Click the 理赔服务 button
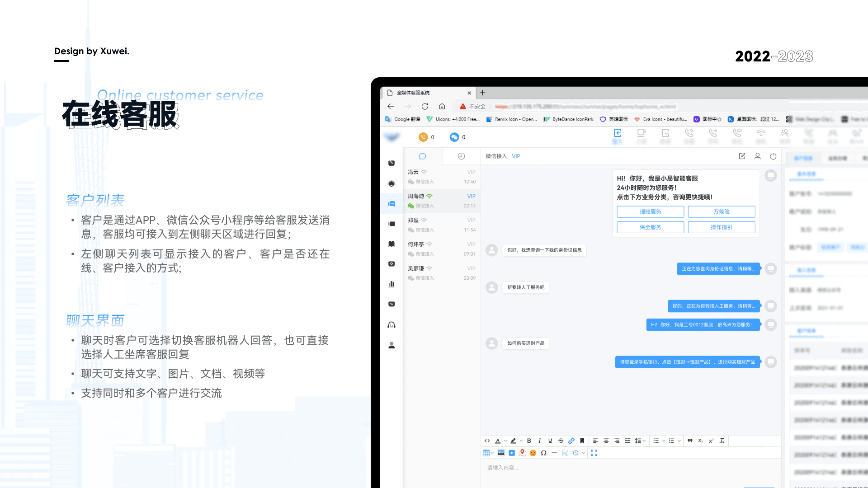The image size is (868, 488). [x=650, y=211]
